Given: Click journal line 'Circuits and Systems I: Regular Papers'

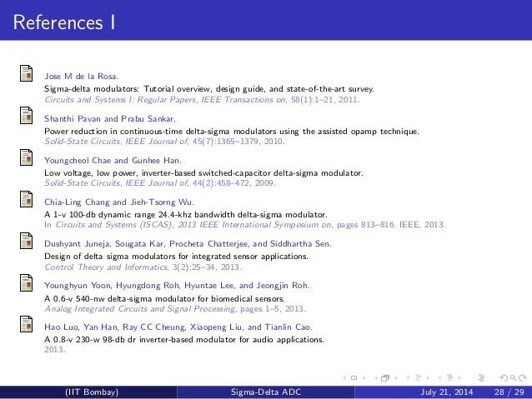Looking at the screenshot, I should (203, 100).
